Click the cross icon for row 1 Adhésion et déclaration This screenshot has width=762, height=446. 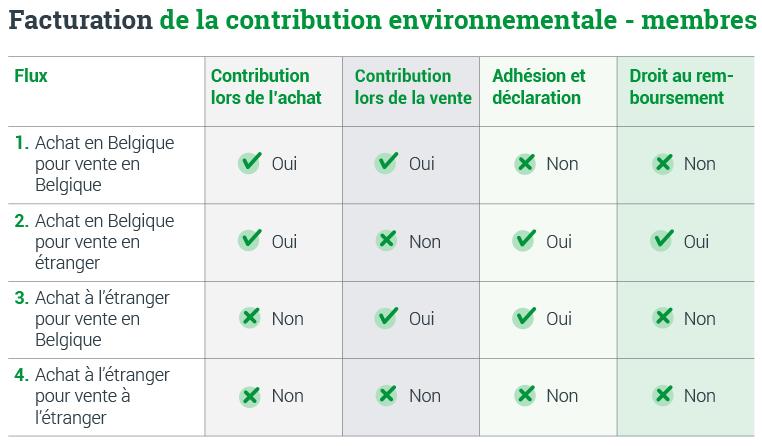[x=524, y=164]
